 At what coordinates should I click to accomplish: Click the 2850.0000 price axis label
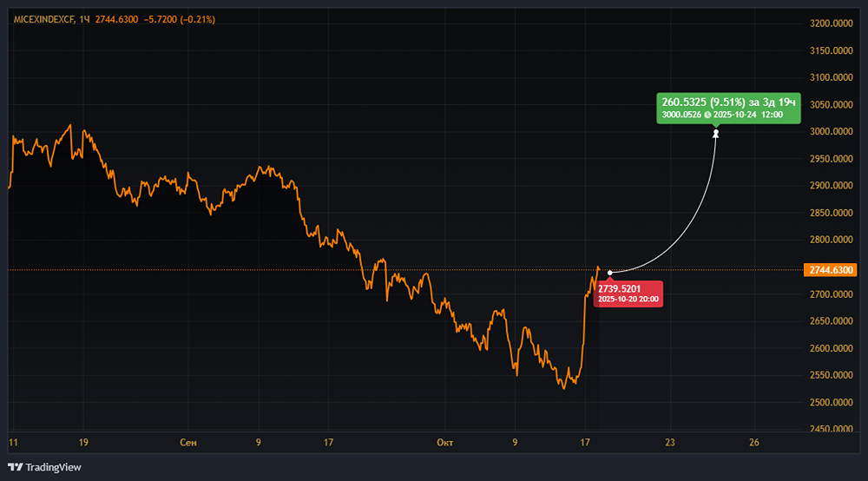(x=831, y=213)
